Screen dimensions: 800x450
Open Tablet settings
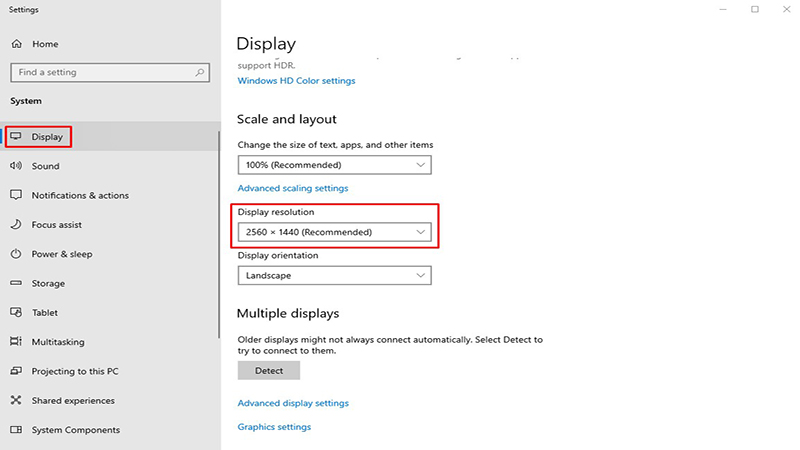point(45,313)
